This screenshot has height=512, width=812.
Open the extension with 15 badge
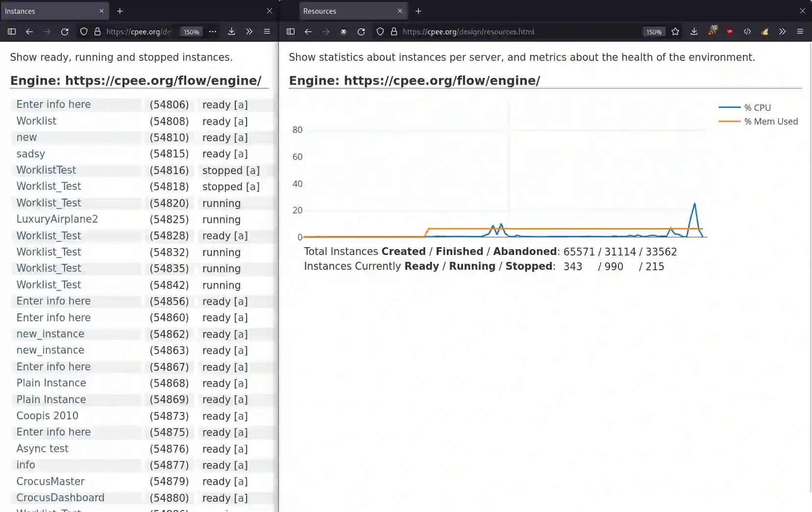(x=713, y=31)
